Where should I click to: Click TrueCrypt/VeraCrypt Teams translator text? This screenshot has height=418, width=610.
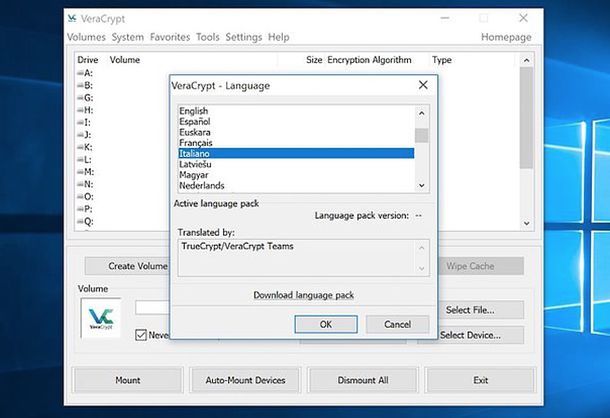point(237,246)
